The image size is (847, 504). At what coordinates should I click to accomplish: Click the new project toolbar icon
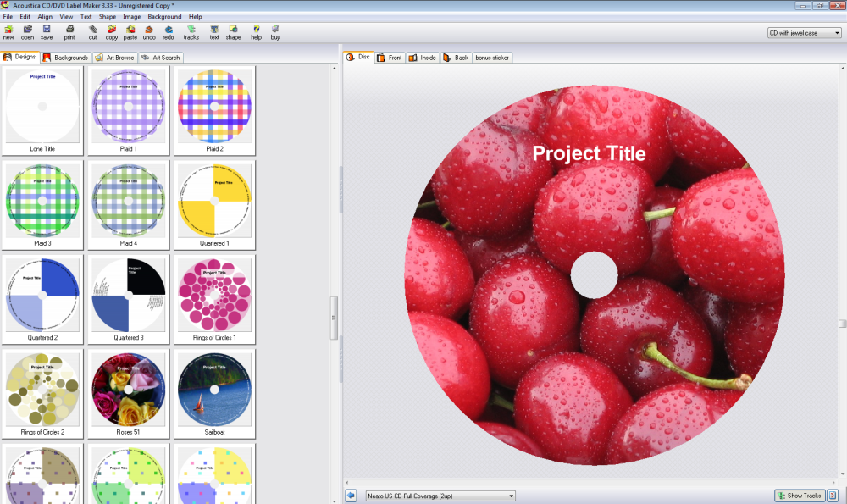[x=8, y=32]
